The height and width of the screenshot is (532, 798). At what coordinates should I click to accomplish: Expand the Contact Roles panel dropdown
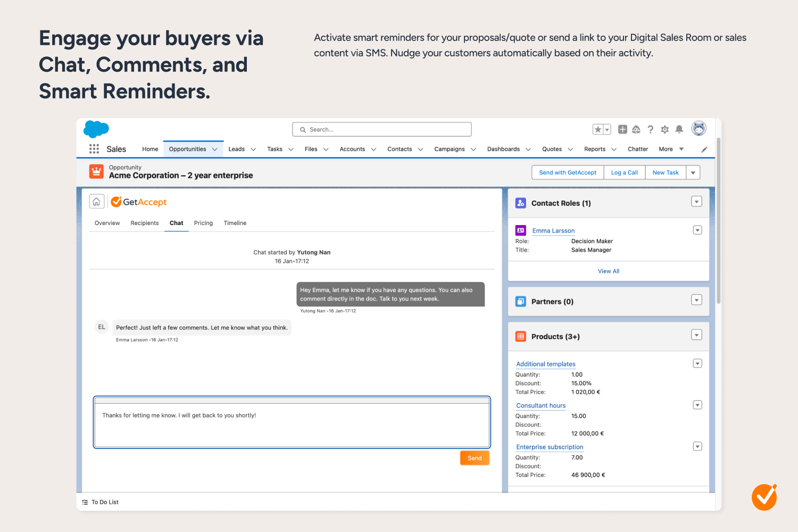click(696, 202)
